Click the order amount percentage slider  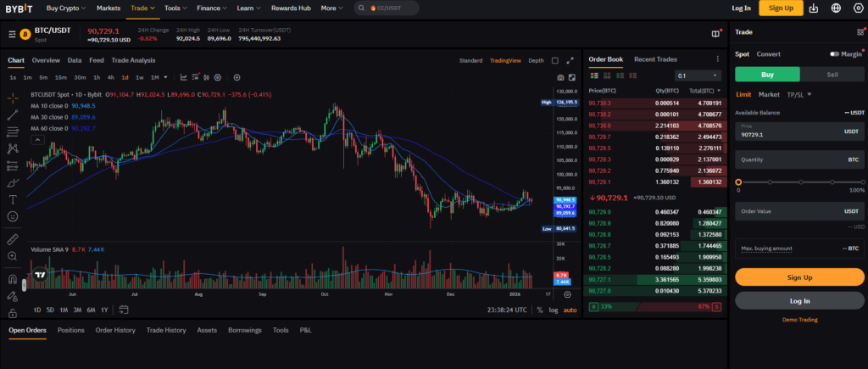(x=799, y=182)
